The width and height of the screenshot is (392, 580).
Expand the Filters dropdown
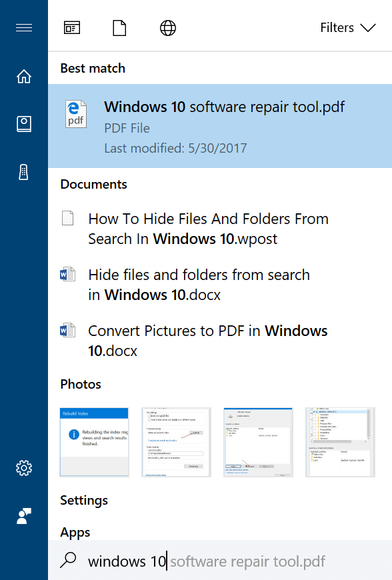pos(348,28)
